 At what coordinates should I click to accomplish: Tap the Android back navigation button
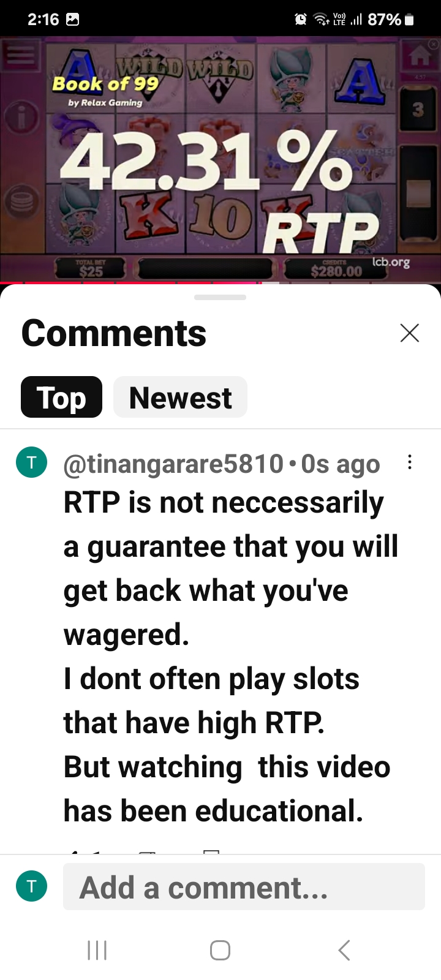pos(344,950)
